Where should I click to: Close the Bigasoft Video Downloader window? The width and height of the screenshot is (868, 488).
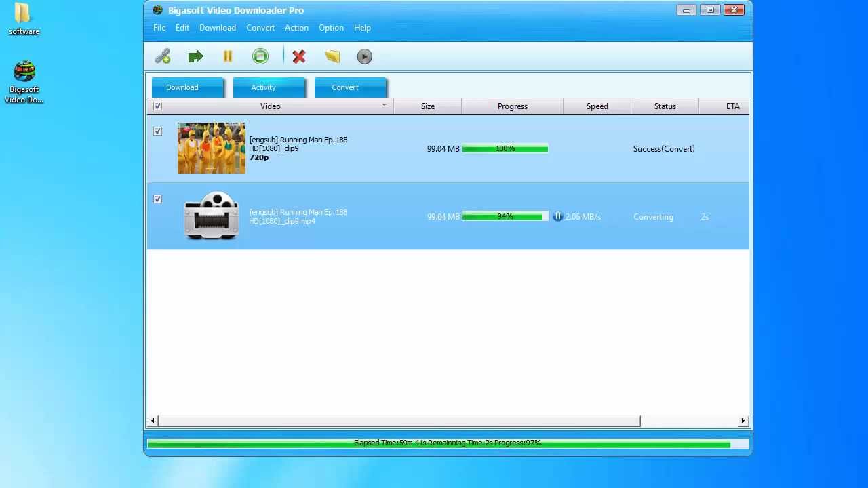734,10
